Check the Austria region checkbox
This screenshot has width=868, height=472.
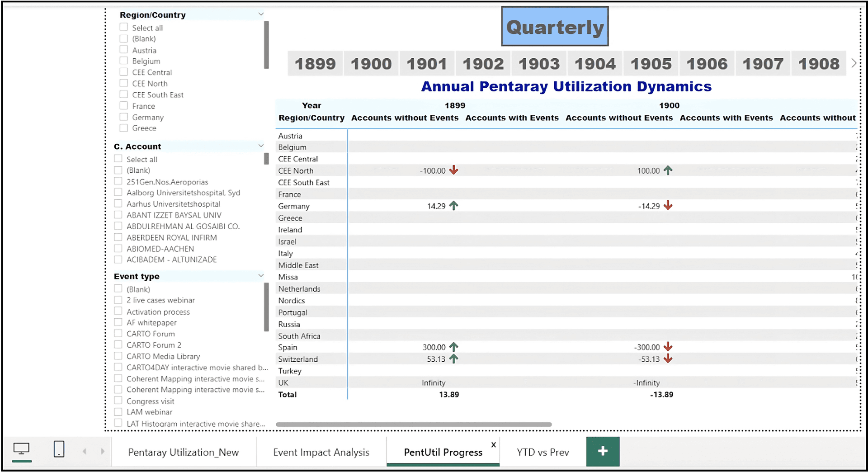(123, 50)
